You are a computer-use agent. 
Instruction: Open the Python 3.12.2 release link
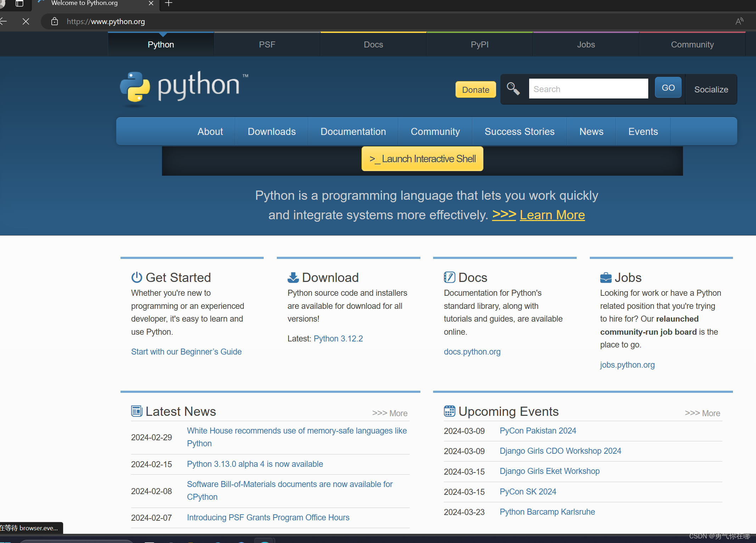(338, 339)
